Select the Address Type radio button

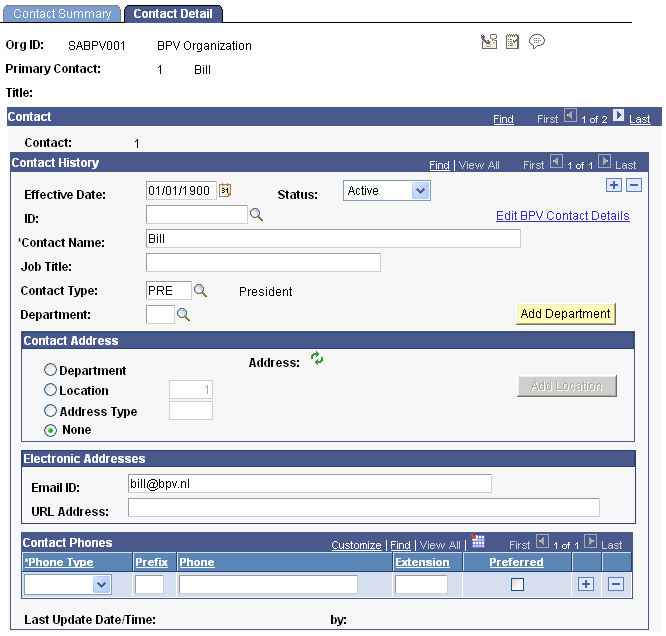pos(50,410)
